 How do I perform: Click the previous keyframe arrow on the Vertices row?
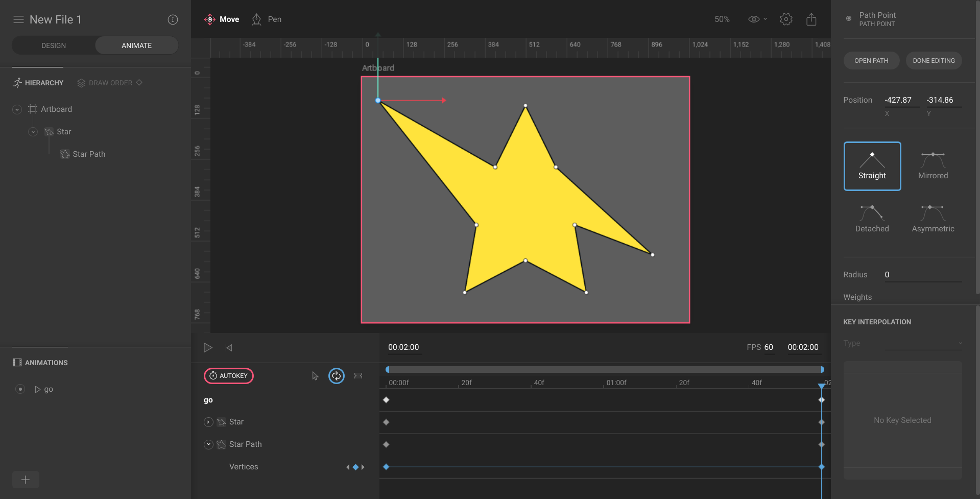(348, 466)
